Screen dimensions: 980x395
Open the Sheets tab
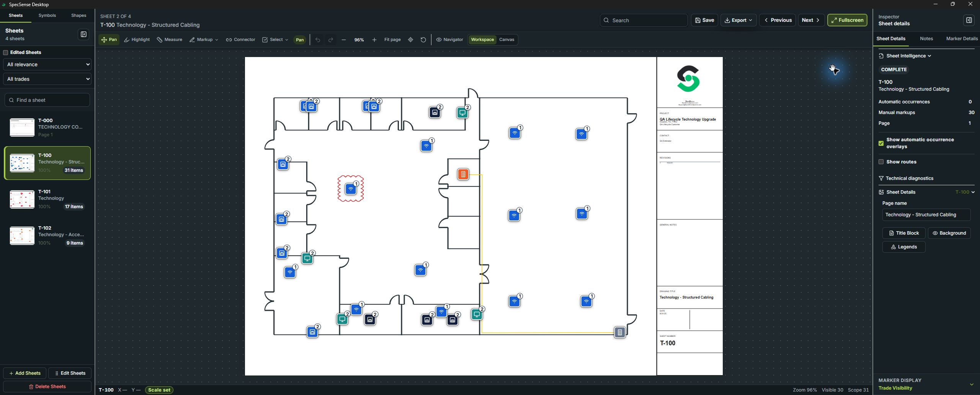click(x=16, y=16)
